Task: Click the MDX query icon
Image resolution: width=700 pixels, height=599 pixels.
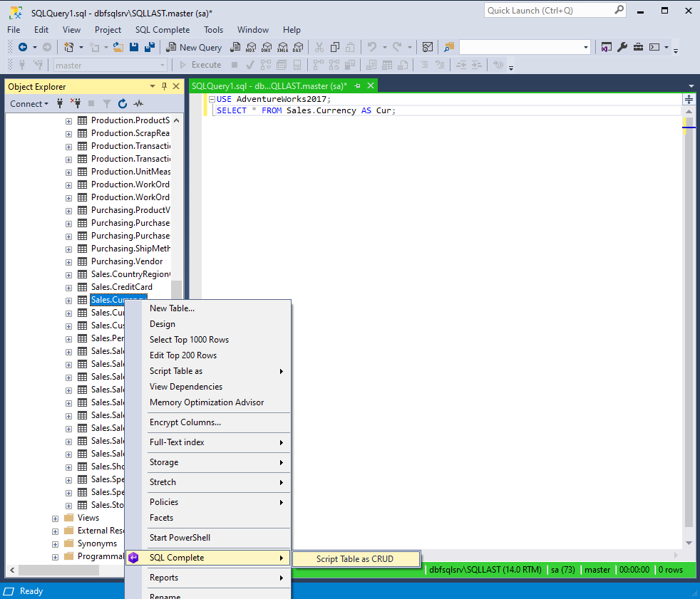Action: (251, 47)
